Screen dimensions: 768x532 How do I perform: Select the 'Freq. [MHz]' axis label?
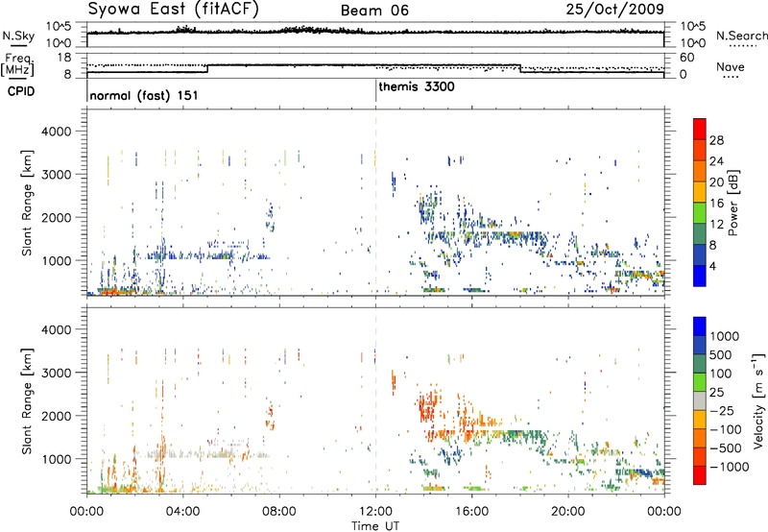18,65
